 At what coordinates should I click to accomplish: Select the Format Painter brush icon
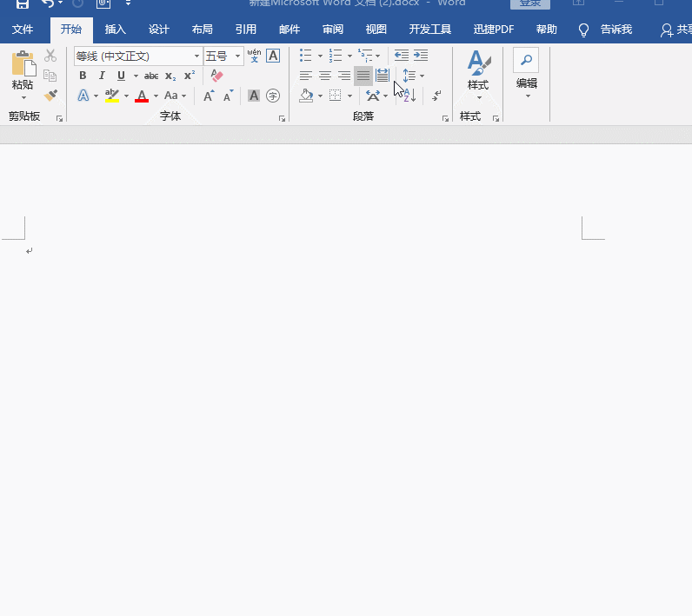pyautogui.click(x=50, y=96)
